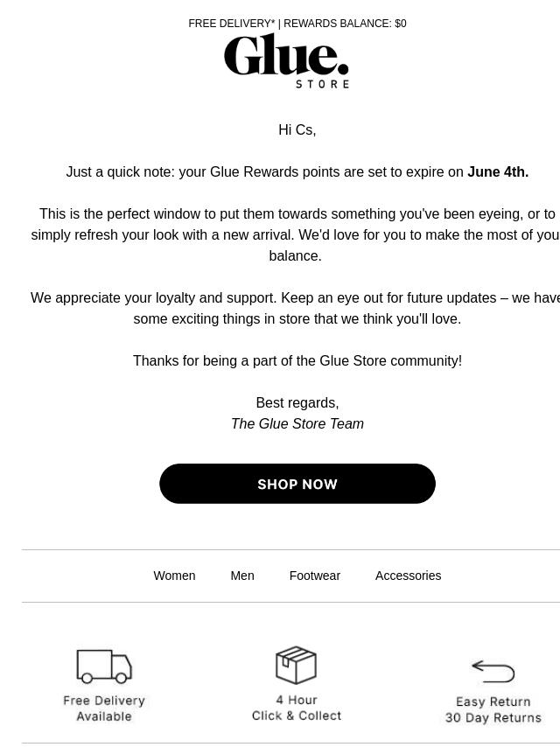Click The Glue Store Team signature

click(297, 423)
